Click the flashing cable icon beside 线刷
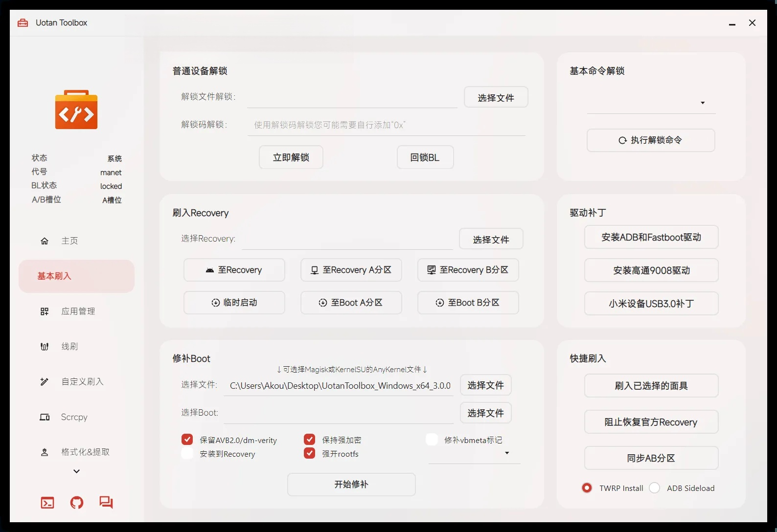This screenshot has width=777, height=532. [45, 347]
